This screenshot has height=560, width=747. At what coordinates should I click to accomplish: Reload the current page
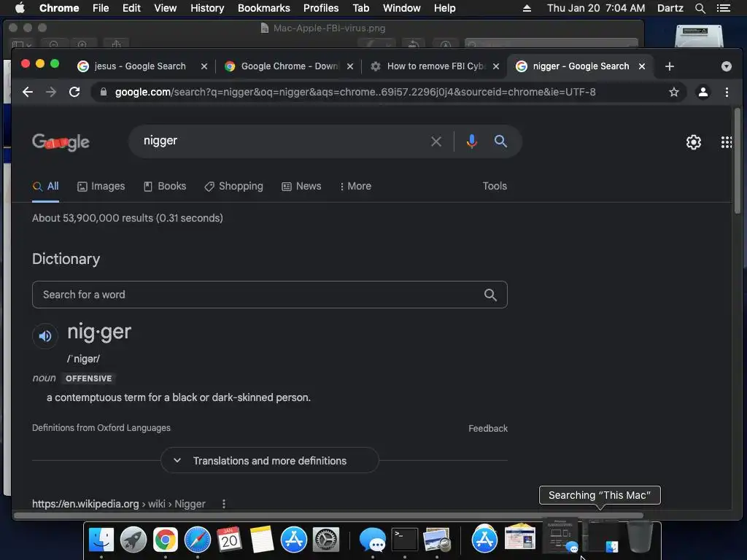(74, 92)
